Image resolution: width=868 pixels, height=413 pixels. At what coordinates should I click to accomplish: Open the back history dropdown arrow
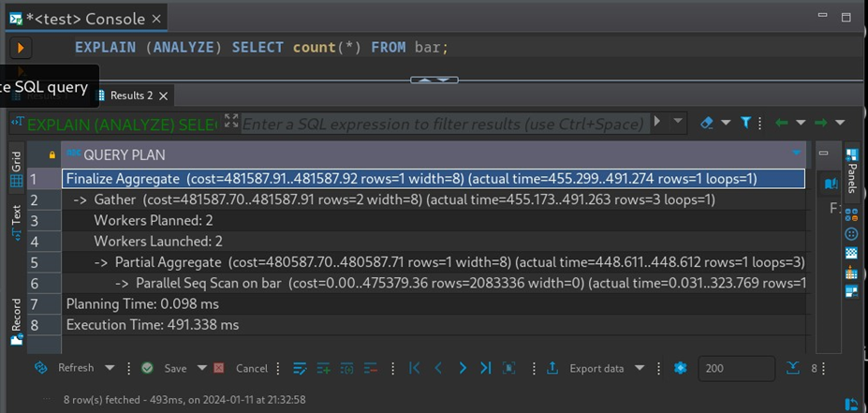[x=801, y=123]
